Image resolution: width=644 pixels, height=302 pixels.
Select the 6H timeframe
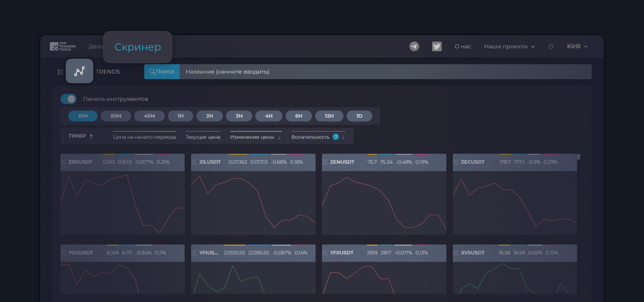[299, 116]
